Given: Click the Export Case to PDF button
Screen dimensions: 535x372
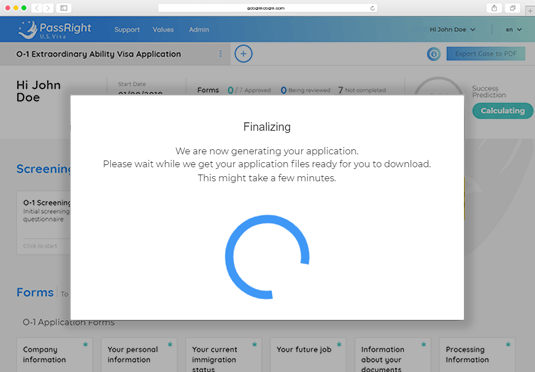Looking at the screenshot, I should [486, 54].
